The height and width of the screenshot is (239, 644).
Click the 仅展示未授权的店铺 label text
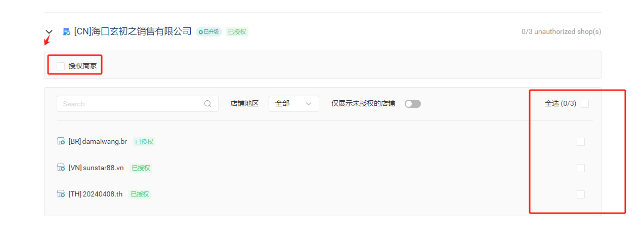(x=363, y=104)
